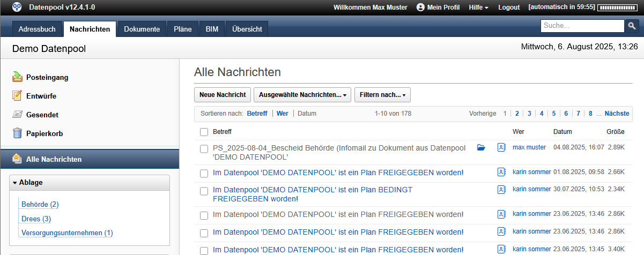Open the Ausgewählte Nachrichten dropdown
Image resolution: width=644 pixels, height=255 pixels.
tap(302, 95)
